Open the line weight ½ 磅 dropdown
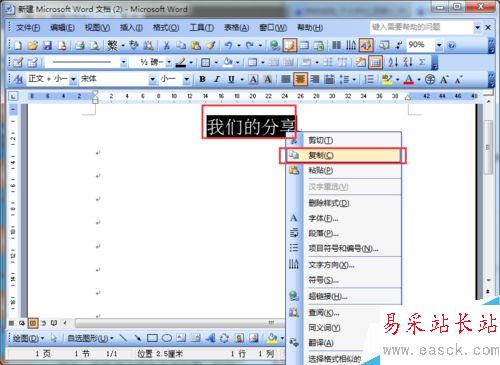The image size is (500, 365). click(169, 62)
